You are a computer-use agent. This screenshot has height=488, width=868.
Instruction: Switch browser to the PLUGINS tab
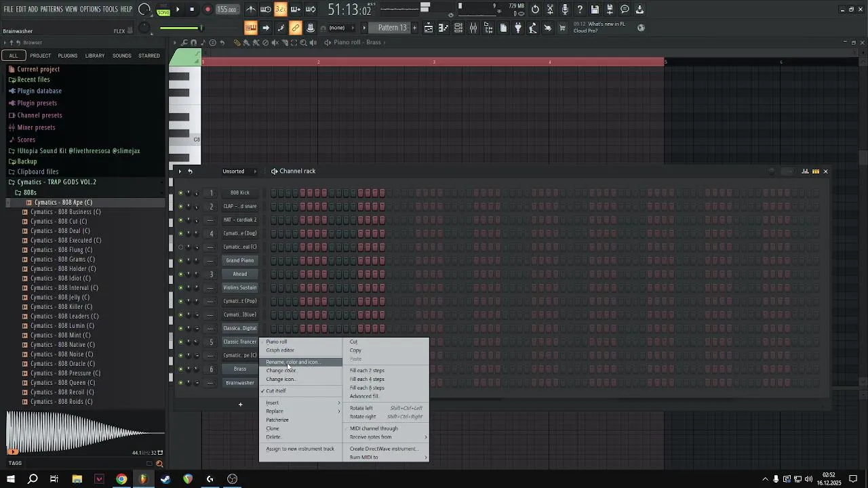pyautogui.click(x=67, y=56)
